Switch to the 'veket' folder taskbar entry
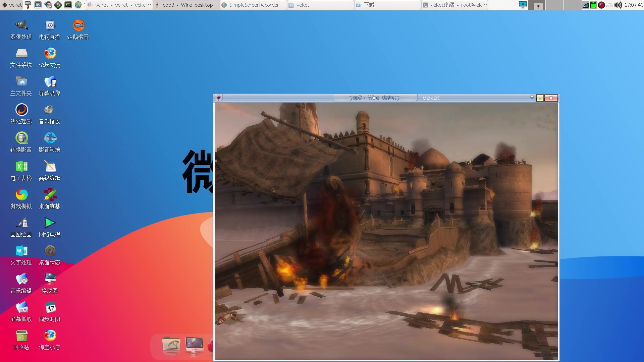 (x=321, y=5)
